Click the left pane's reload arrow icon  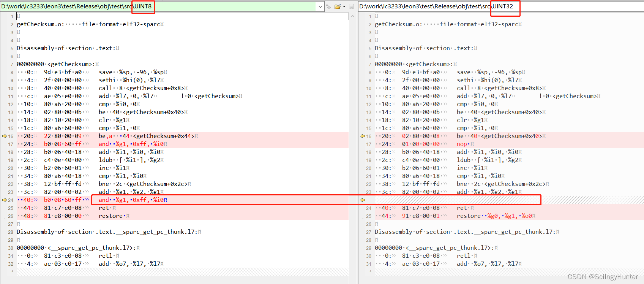click(x=329, y=6)
